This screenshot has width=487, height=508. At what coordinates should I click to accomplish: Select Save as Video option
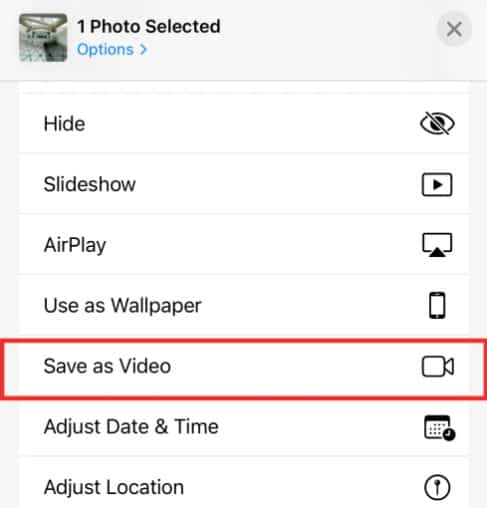(244, 366)
